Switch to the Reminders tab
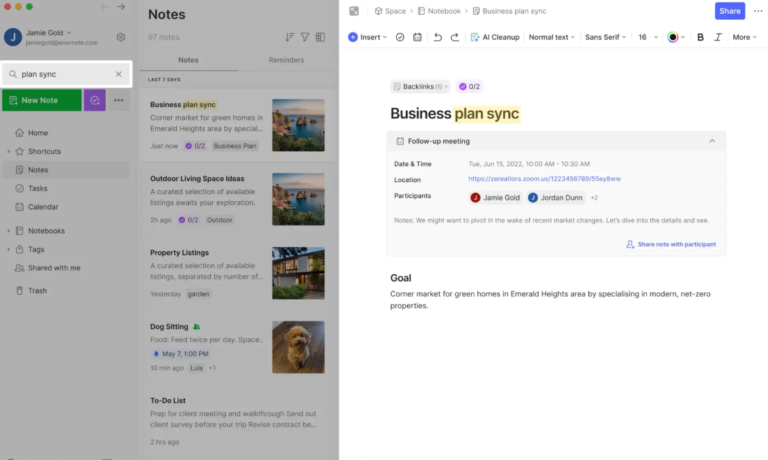Image resolution: width=768 pixels, height=460 pixels. [286, 60]
